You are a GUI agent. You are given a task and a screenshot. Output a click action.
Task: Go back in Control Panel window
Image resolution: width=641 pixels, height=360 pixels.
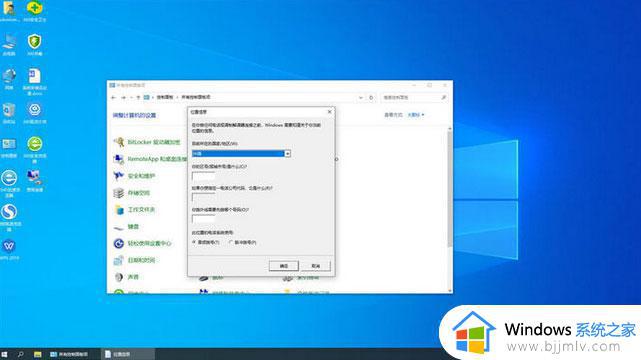pos(114,98)
